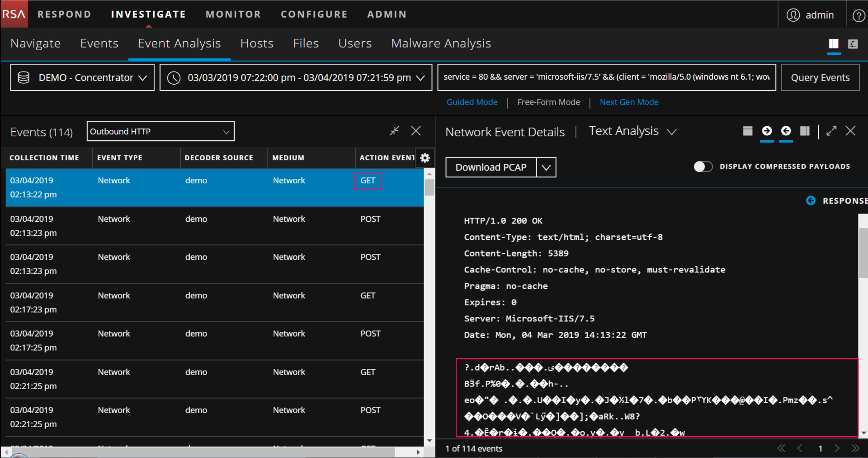This screenshot has height=458, width=868.
Task: Go to the next event page arrow
Action: pyautogui.click(x=837, y=448)
